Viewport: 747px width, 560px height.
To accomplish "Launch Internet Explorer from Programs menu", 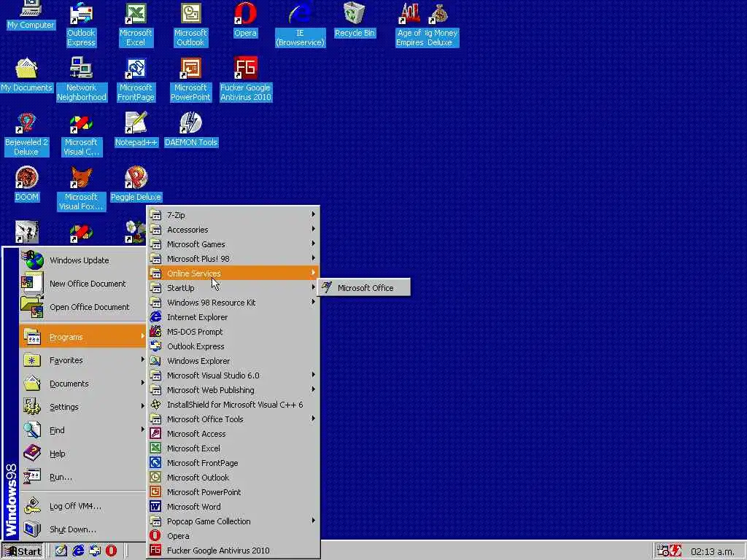I will [233, 317].
